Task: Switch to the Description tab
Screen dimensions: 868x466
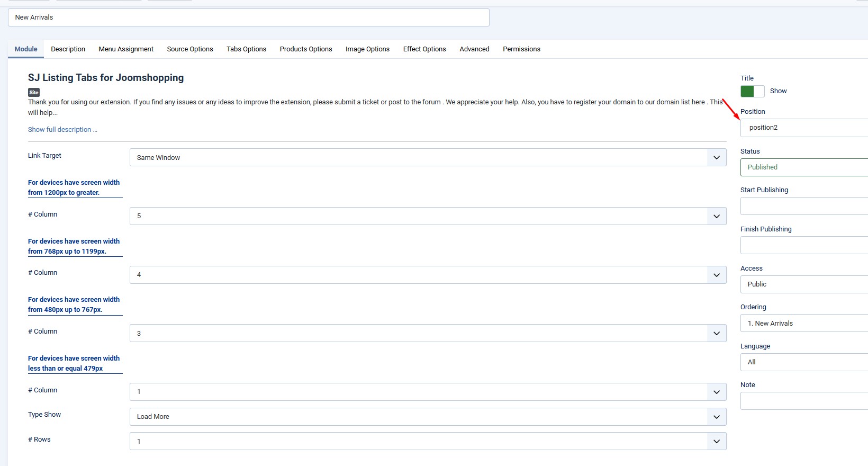Action: tap(68, 49)
